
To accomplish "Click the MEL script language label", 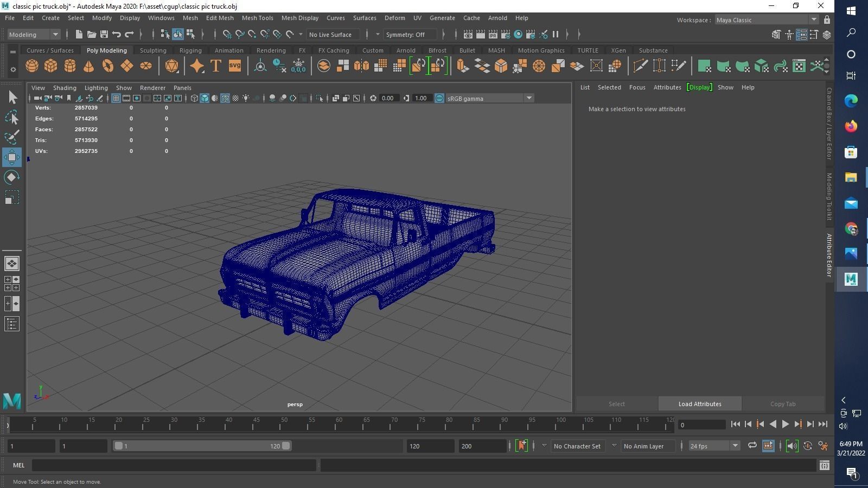I will click(18, 465).
